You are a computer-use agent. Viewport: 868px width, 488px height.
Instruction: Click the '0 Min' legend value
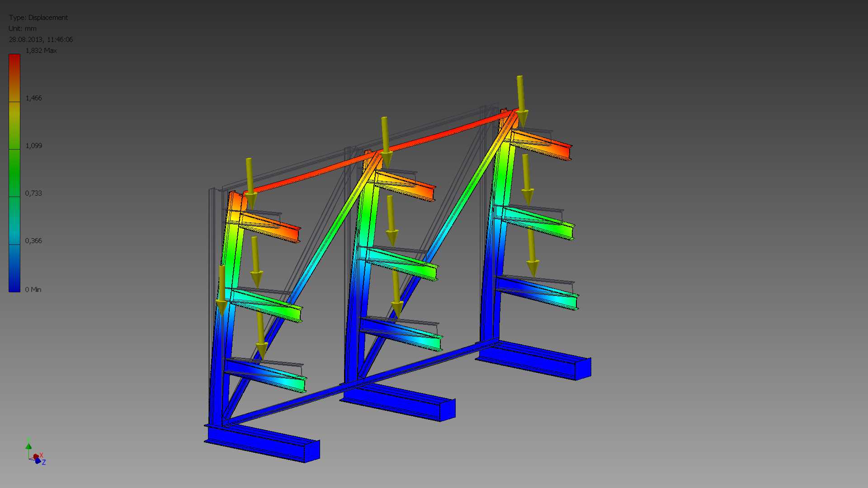[x=33, y=290]
